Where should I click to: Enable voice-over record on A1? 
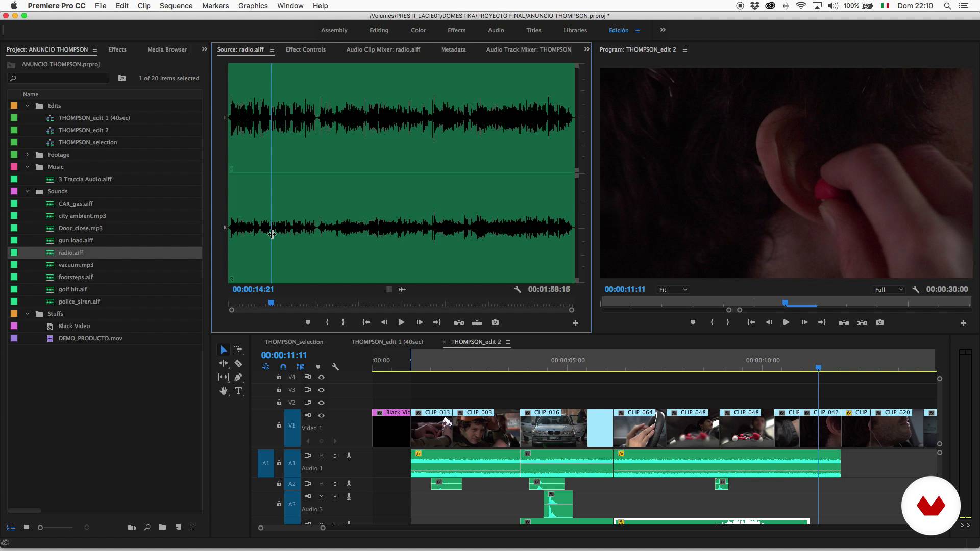[349, 456]
